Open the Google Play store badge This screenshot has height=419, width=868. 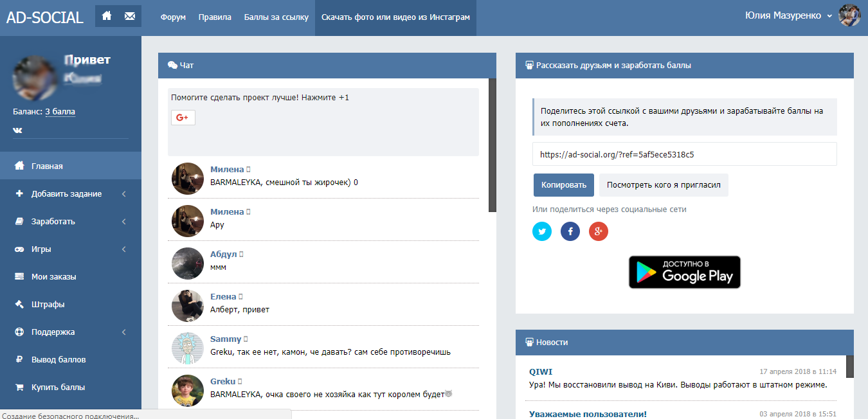685,272
